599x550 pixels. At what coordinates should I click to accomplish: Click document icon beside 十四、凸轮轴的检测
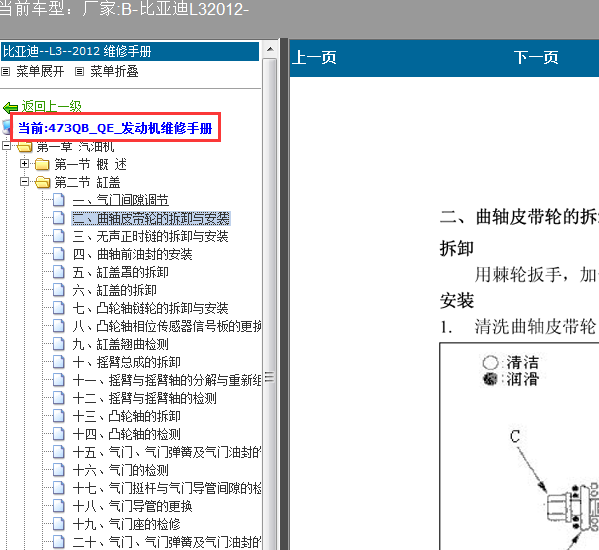coord(58,434)
